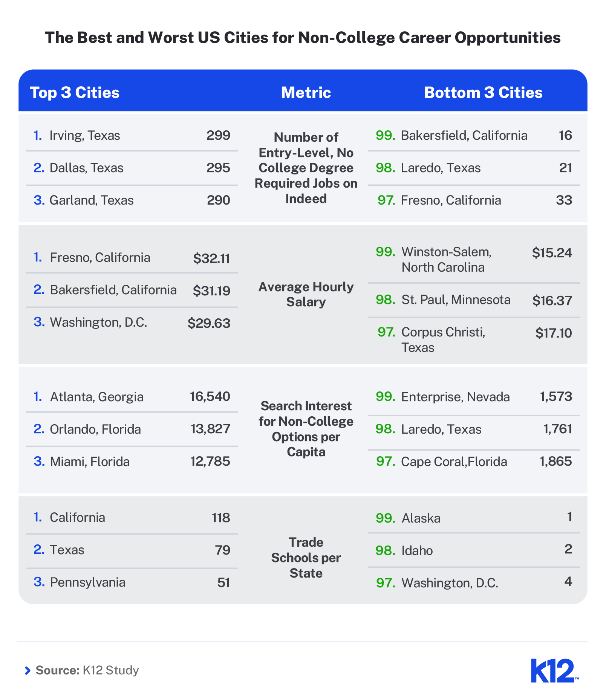Click the Pennsylvania row with 51
The width and height of the screenshot is (606, 700).
(x=132, y=582)
